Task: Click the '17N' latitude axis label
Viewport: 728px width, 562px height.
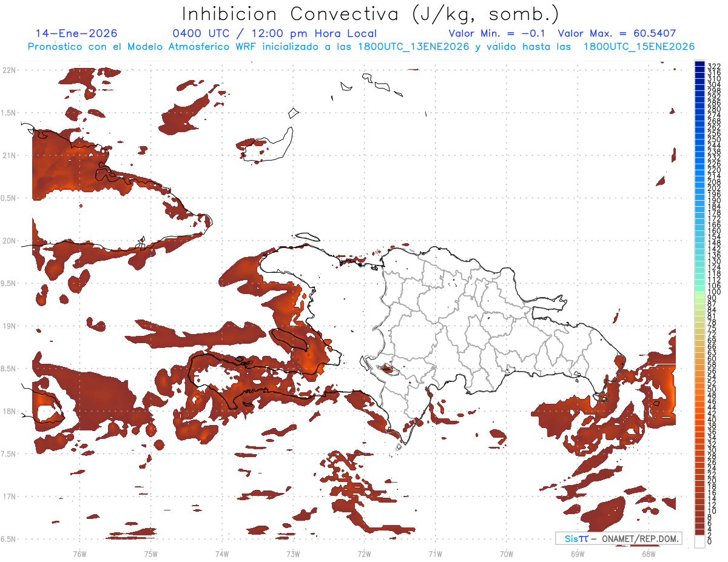Action: 9,497
